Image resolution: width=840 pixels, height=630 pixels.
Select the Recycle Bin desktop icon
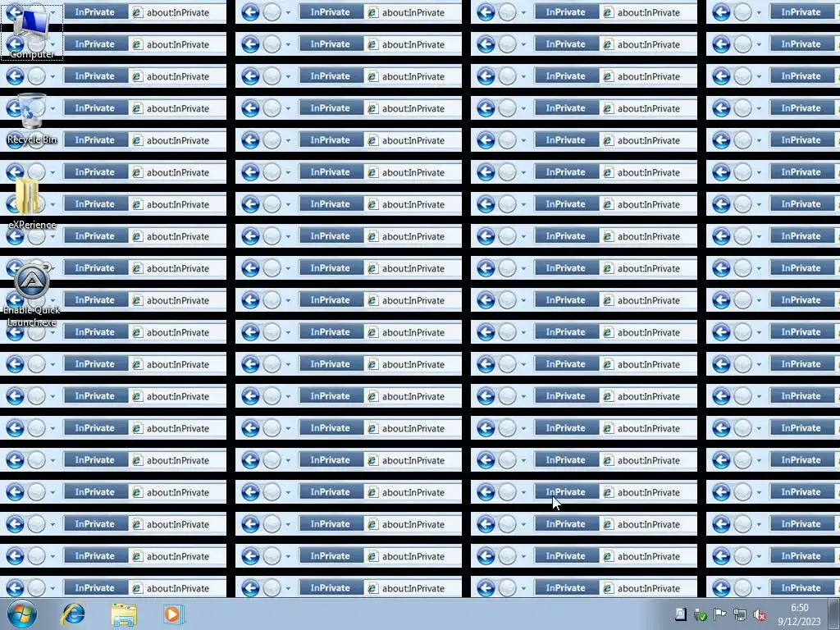point(32,119)
